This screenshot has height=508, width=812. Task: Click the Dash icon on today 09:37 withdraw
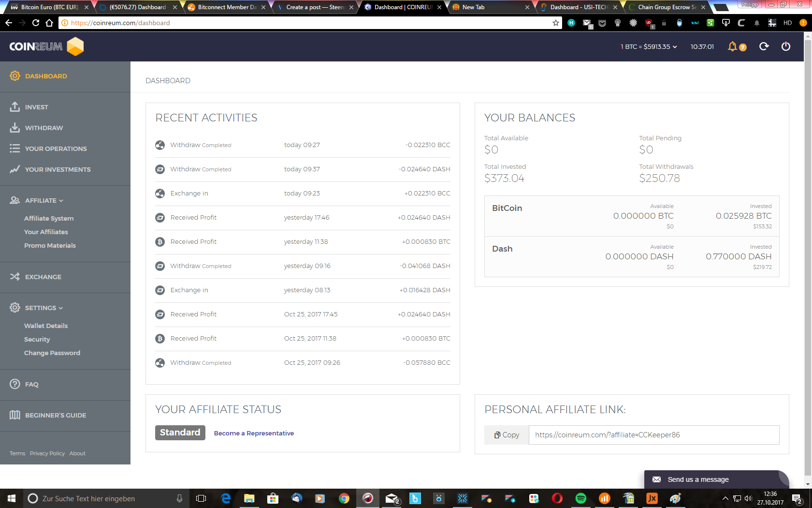click(x=160, y=169)
